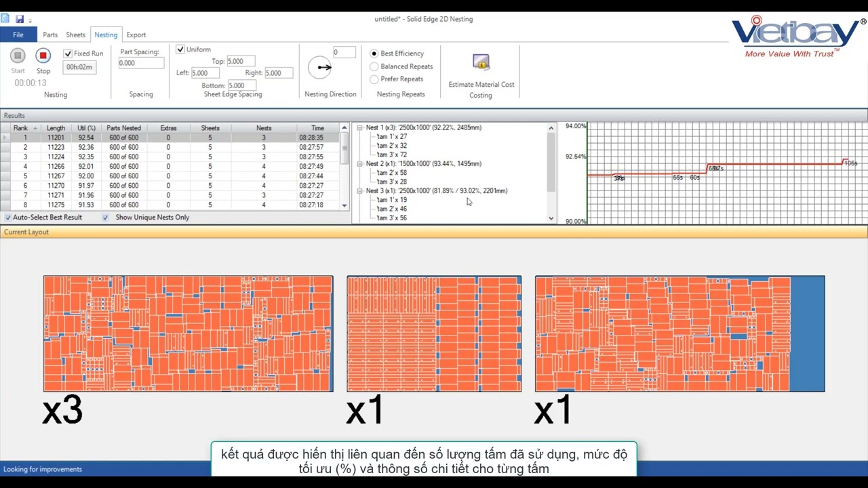This screenshot has height=488, width=868.
Task: Select result row with length 11275
Action: 170,205
